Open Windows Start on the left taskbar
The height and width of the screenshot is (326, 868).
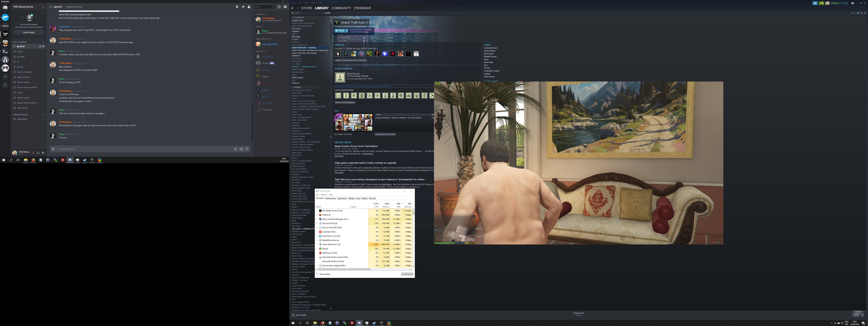click(4, 160)
